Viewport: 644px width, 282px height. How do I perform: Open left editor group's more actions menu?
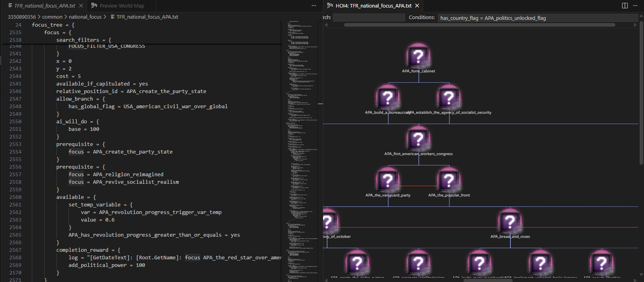314,6
